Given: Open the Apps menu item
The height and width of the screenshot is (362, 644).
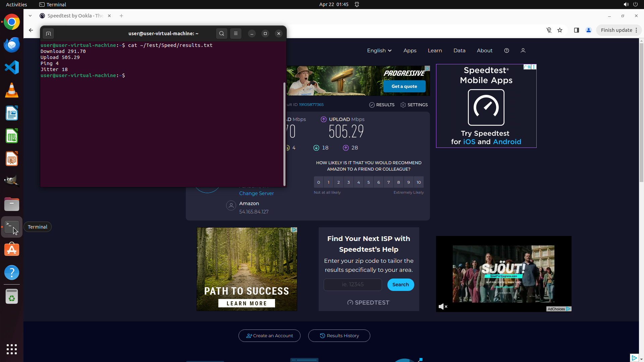Looking at the screenshot, I should click(410, 51).
